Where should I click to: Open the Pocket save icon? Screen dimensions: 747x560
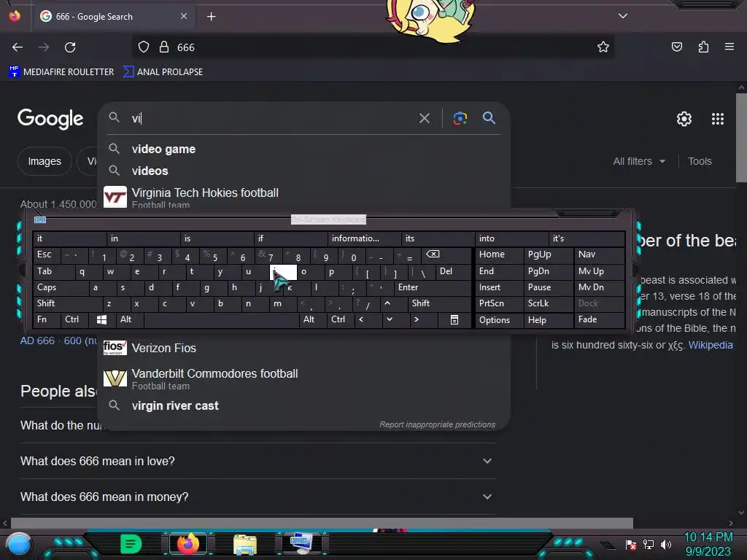pyautogui.click(x=676, y=47)
